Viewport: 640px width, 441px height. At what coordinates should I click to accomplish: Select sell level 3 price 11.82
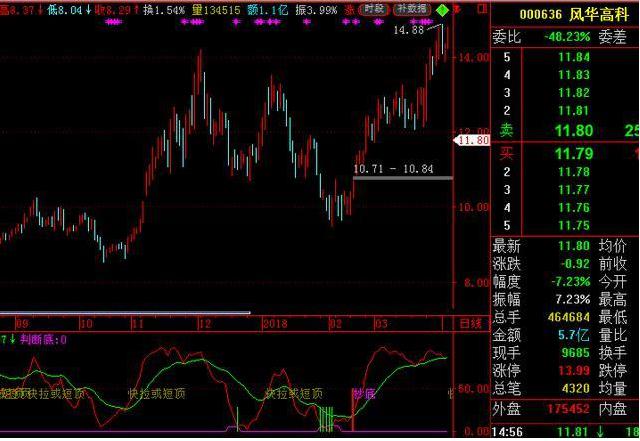[x=574, y=93]
